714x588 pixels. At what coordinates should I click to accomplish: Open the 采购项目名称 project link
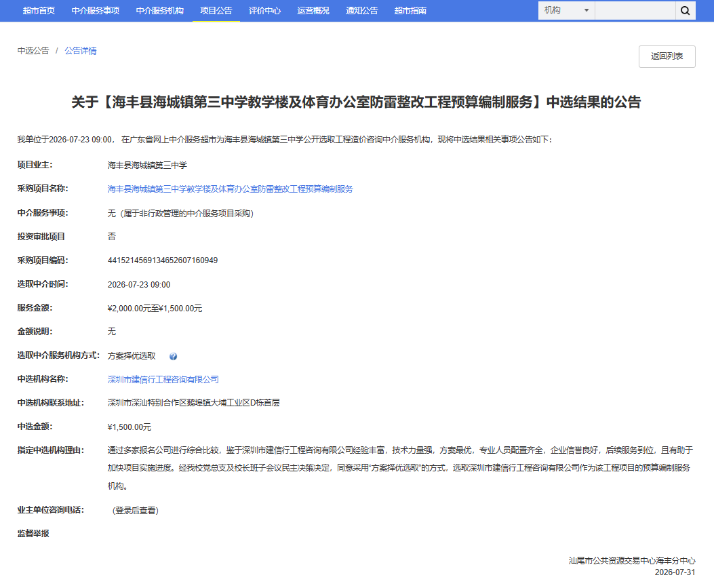pyautogui.click(x=230, y=189)
